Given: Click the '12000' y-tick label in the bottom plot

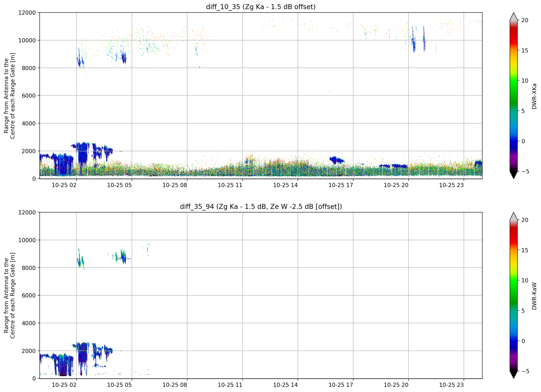Looking at the screenshot, I should tap(27, 212).
